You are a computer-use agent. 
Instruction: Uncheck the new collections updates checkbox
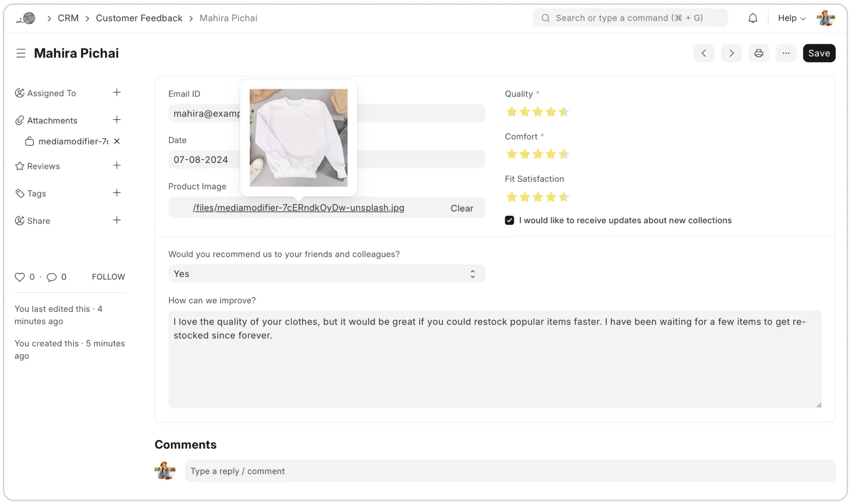pos(509,220)
